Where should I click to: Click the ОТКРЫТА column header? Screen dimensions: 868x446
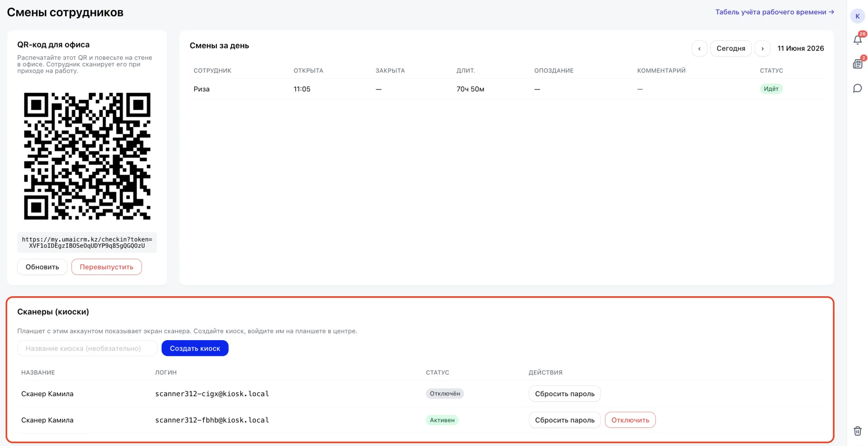coord(308,71)
